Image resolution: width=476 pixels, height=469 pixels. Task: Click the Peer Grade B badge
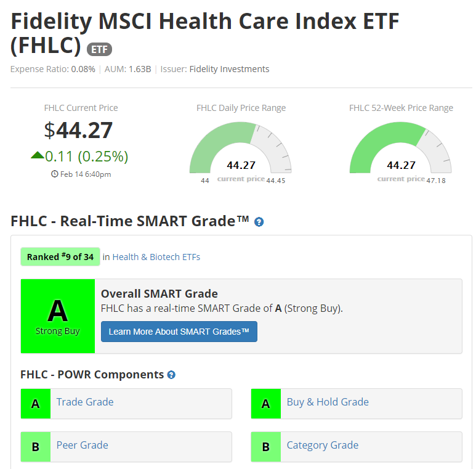36,447
